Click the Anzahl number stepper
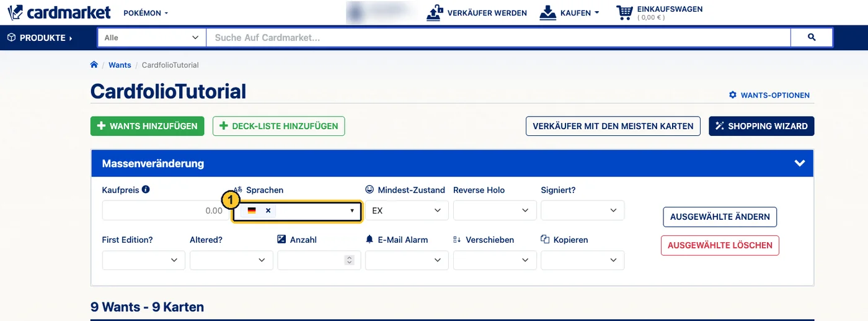Screen dimensions: 868x321 click(x=350, y=260)
